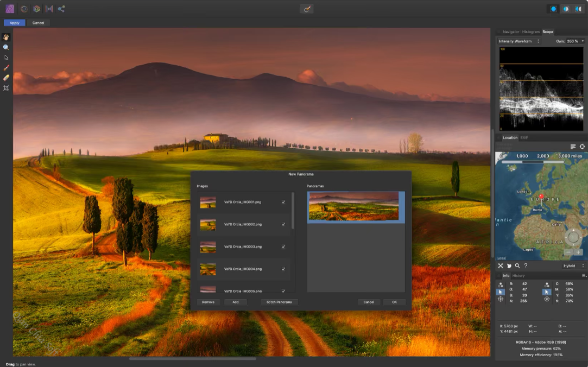Click the blue Apply button
The height and width of the screenshot is (367, 588).
coord(15,23)
